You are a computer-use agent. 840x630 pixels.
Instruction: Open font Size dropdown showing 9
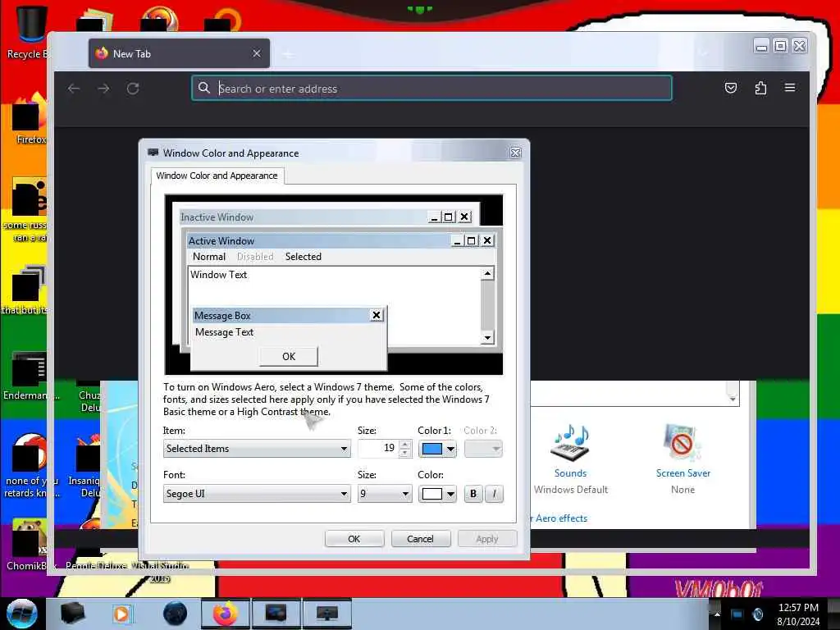click(x=384, y=493)
